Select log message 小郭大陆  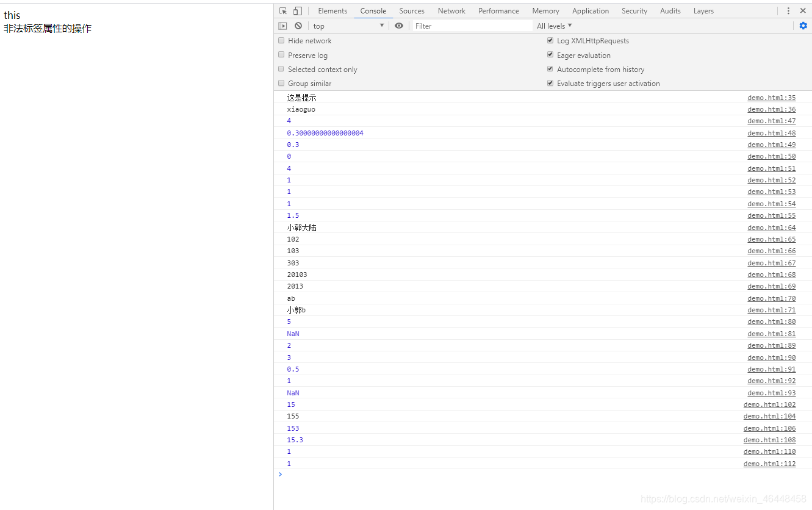pyautogui.click(x=301, y=228)
